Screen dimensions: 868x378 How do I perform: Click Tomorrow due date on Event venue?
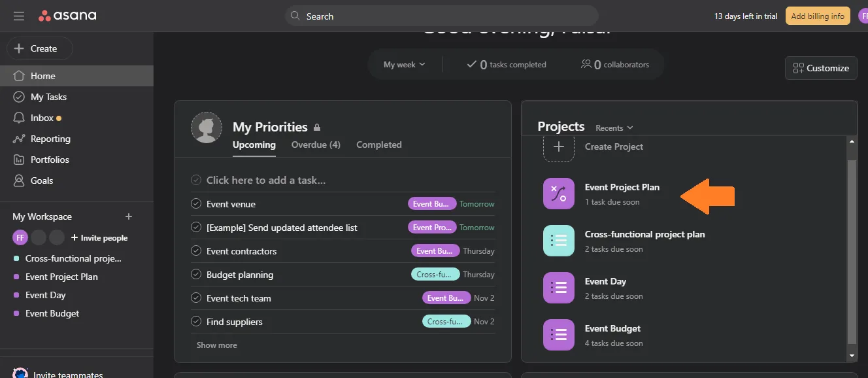477,204
